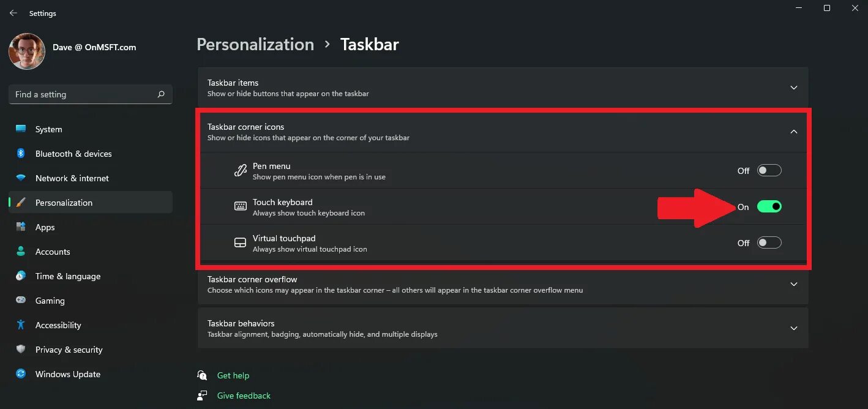Click the Bluetooth & devices icon

coord(21,154)
